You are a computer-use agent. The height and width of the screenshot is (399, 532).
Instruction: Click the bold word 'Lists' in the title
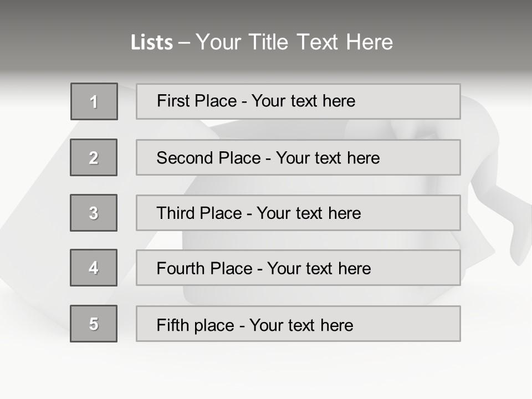click(x=152, y=43)
